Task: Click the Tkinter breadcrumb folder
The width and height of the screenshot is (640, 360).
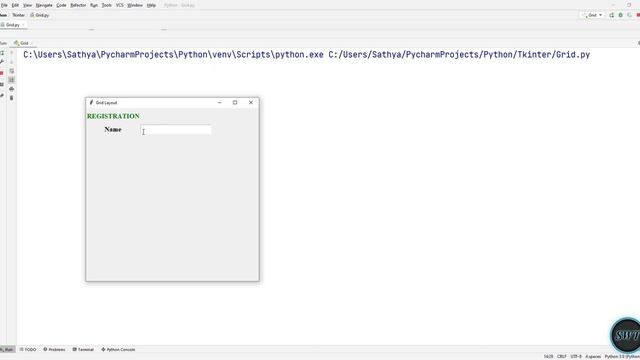Action: 18,15
